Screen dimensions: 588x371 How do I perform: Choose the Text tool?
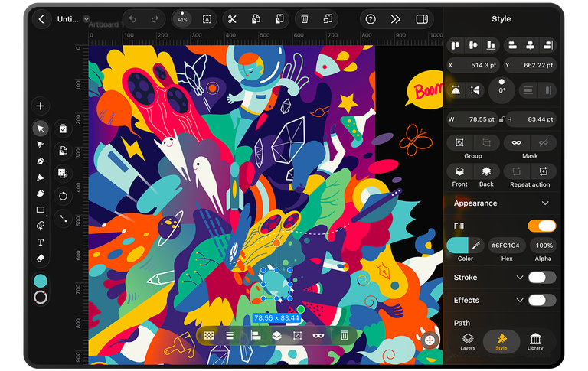coord(41,242)
